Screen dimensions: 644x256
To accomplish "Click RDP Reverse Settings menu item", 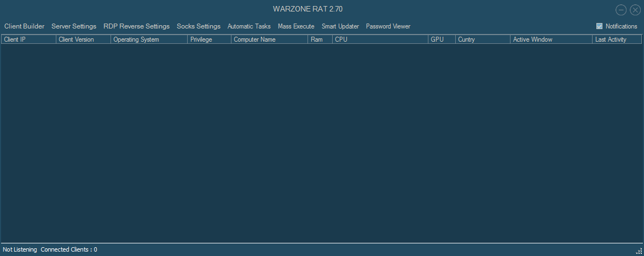I will tap(136, 26).
